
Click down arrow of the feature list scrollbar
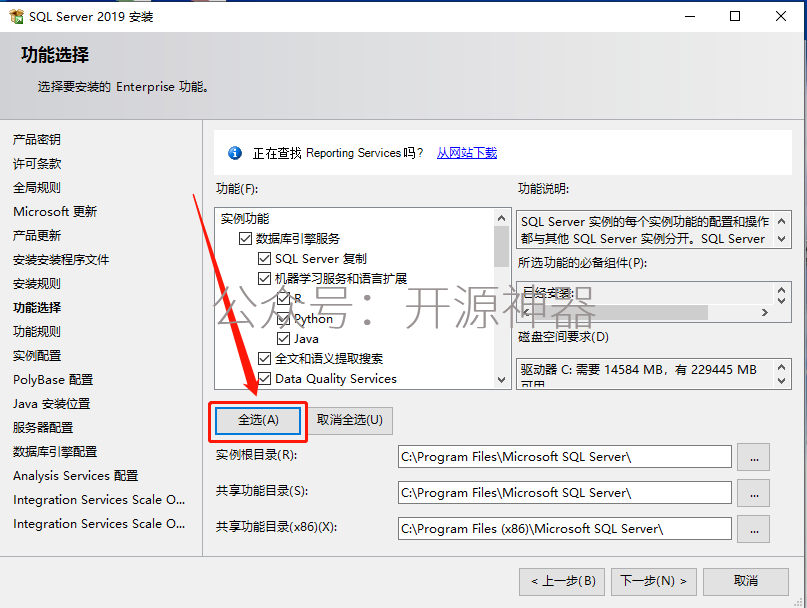501,380
